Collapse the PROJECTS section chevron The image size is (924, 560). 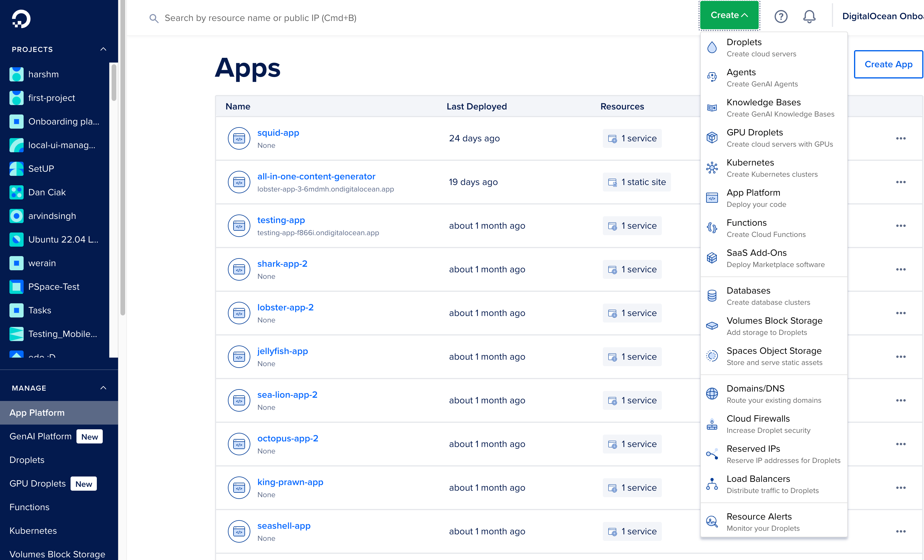[104, 49]
